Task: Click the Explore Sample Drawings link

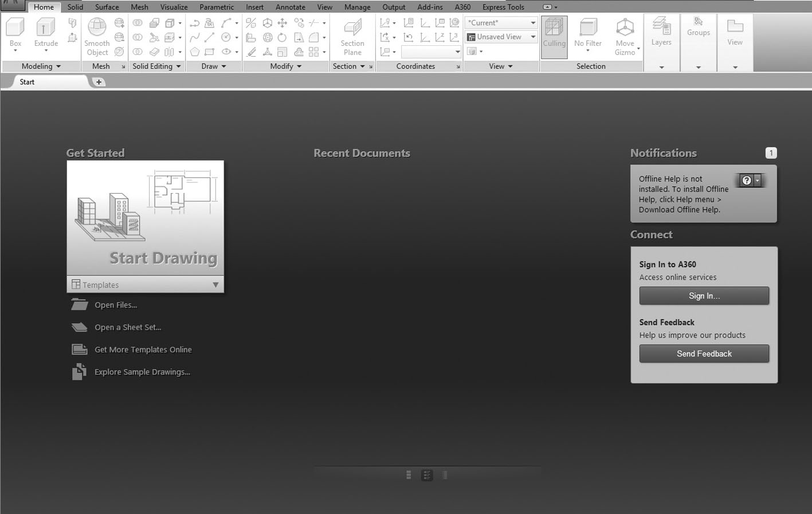Action: tap(142, 372)
